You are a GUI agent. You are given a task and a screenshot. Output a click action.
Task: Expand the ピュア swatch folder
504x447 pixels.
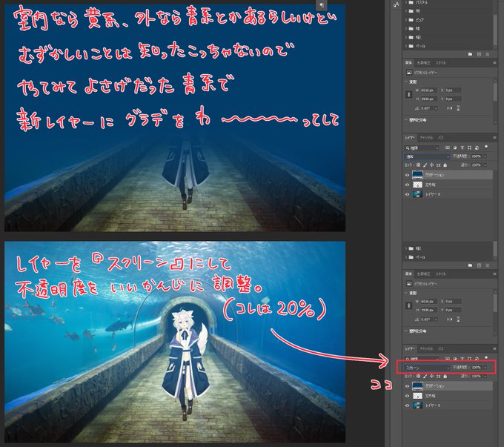click(x=406, y=19)
